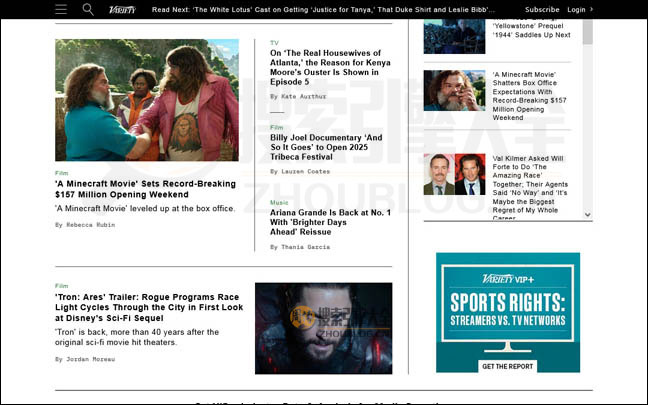Open Val Kilmer Will Forte sidebar story
The width and height of the screenshot is (648, 405).
point(530,188)
